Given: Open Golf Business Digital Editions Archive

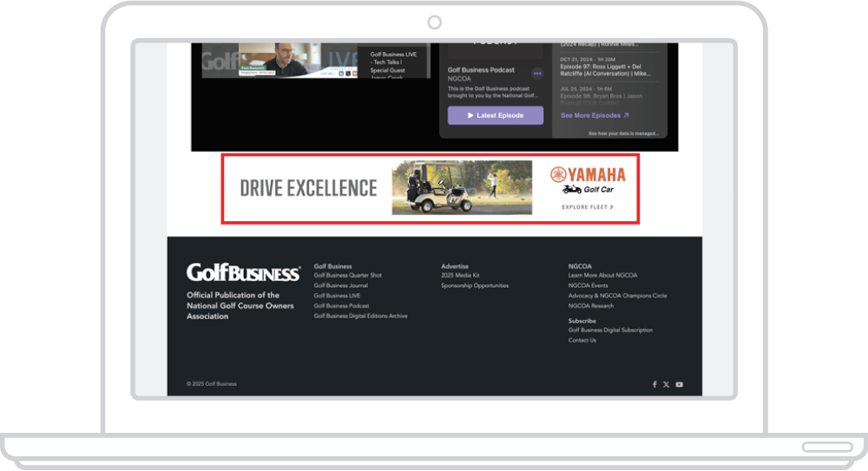Looking at the screenshot, I should point(360,316).
